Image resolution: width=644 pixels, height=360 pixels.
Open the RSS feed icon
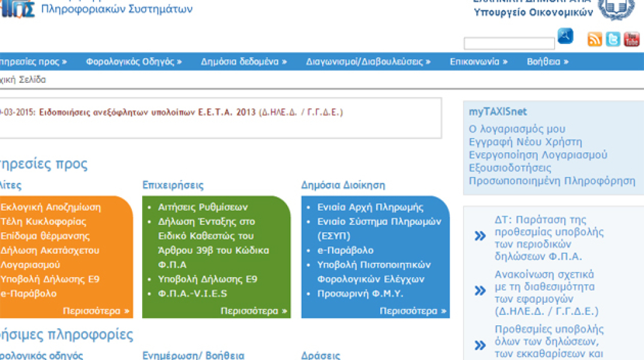click(594, 39)
